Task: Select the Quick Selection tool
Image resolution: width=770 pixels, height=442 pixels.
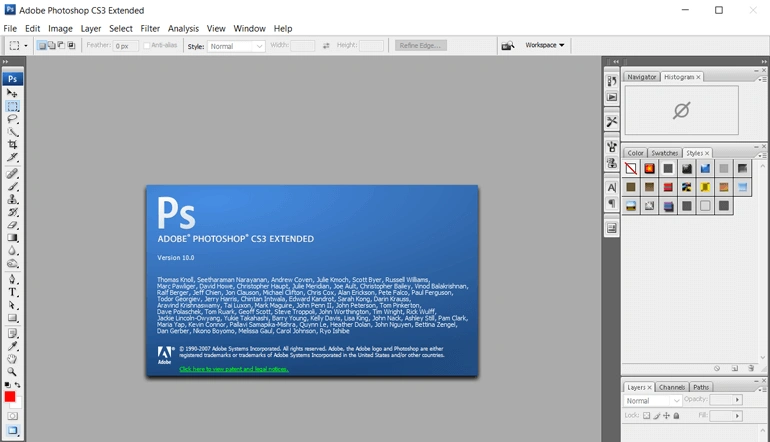Action: coord(12,132)
